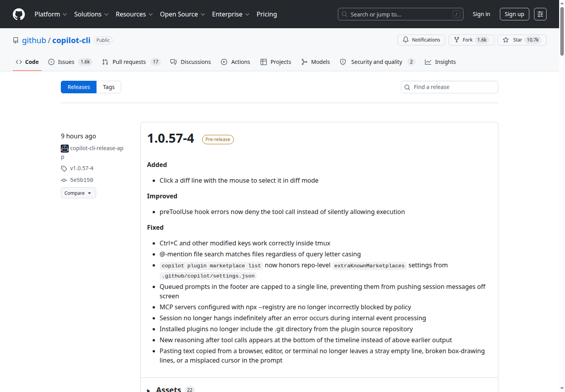Expand the Open Source menu
This screenshot has width=565, height=392.
tap(182, 14)
